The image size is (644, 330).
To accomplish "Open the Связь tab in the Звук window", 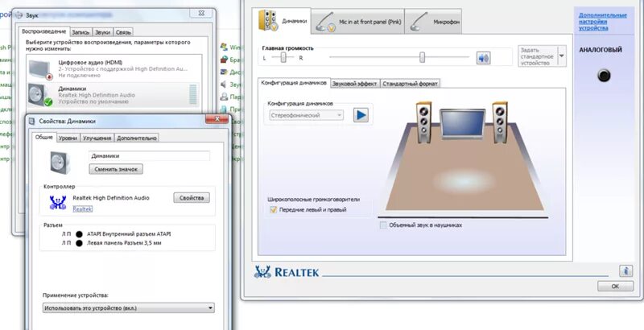I will 123,32.
